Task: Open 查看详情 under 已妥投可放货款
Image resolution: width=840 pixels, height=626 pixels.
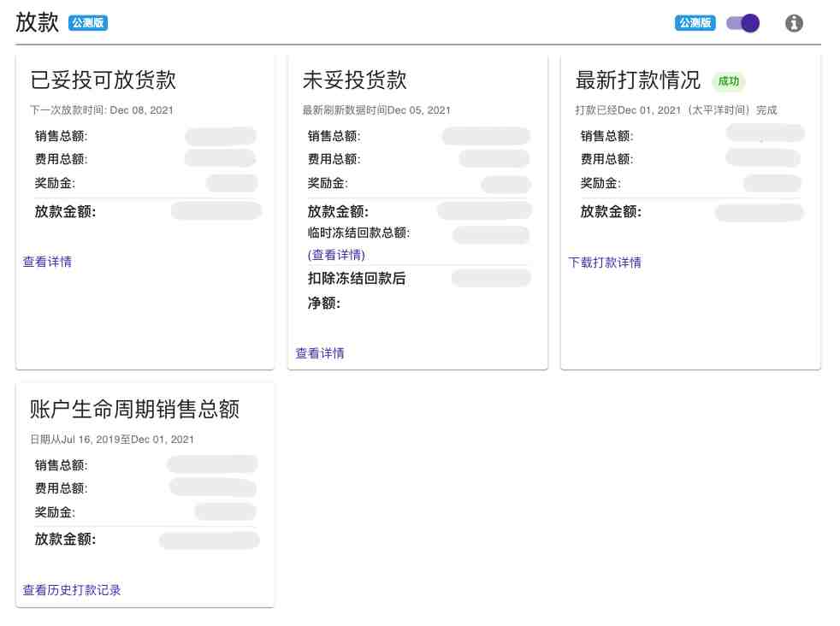Action: pos(47,262)
